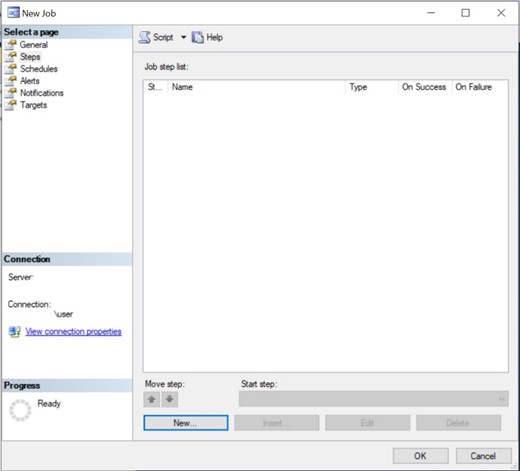Confirm the job with OK
The width and height of the screenshot is (520, 471).
pyautogui.click(x=420, y=456)
